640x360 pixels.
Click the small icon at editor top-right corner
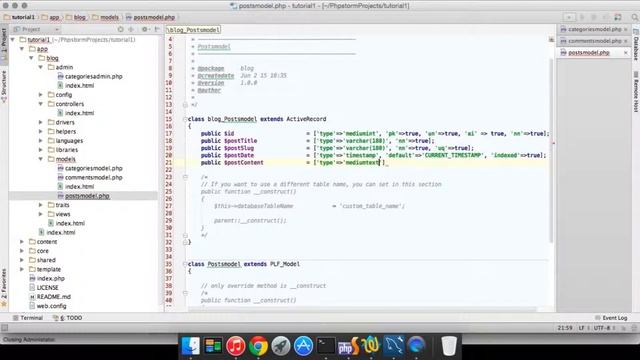click(x=551, y=40)
